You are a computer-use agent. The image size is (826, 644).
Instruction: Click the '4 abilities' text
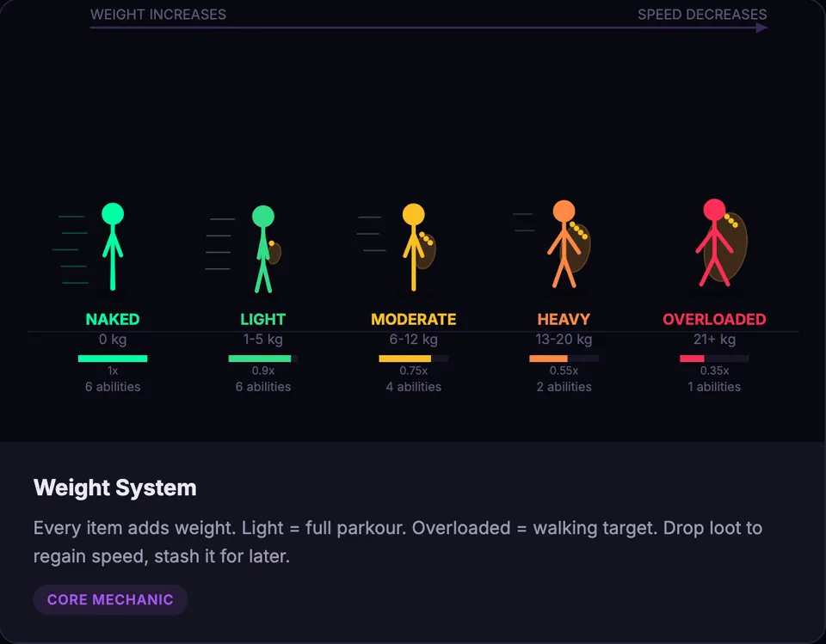tap(414, 387)
